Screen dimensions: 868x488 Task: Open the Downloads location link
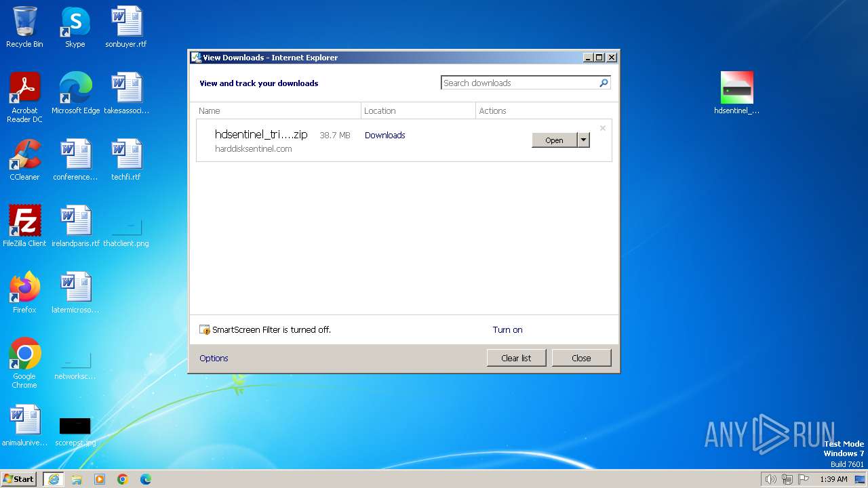pos(384,135)
